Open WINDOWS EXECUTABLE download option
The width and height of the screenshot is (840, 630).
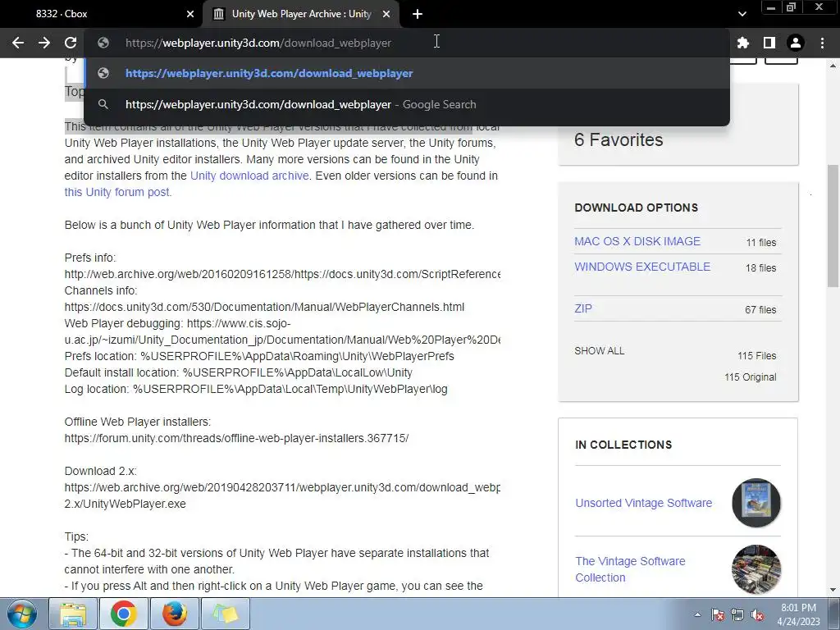(x=642, y=267)
